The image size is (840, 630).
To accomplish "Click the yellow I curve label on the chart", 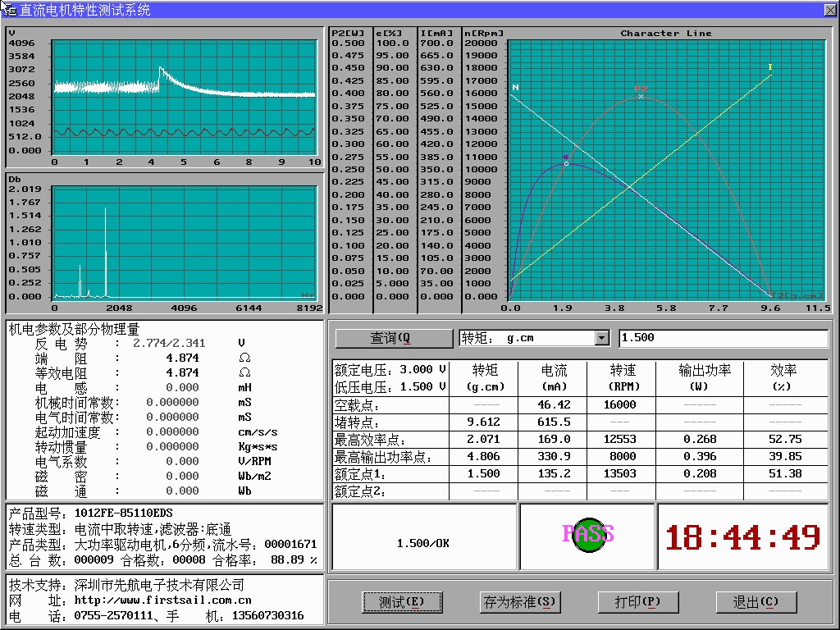I will (x=769, y=67).
